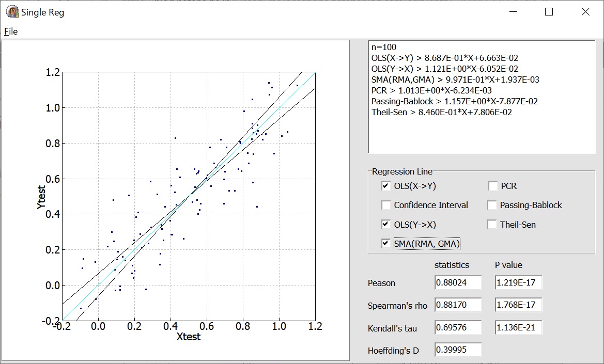
Task: Check the Passing-Bablock option
Action: click(x=492, y=205)
